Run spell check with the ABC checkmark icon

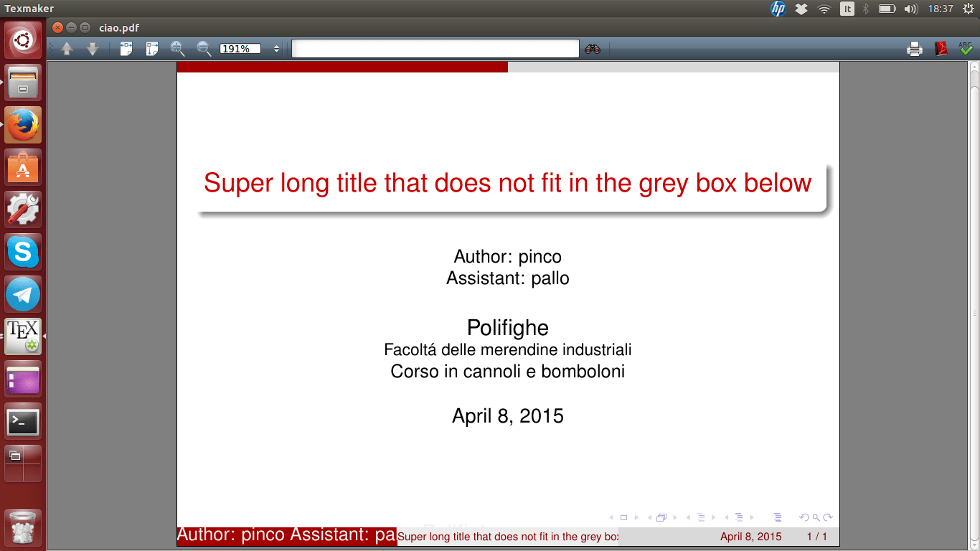966,48
